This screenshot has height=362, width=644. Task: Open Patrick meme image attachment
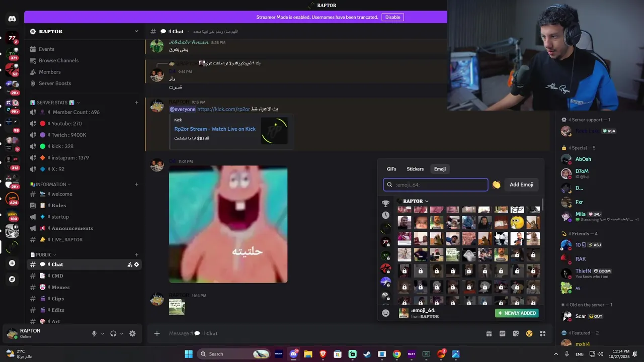pos(228,224)
